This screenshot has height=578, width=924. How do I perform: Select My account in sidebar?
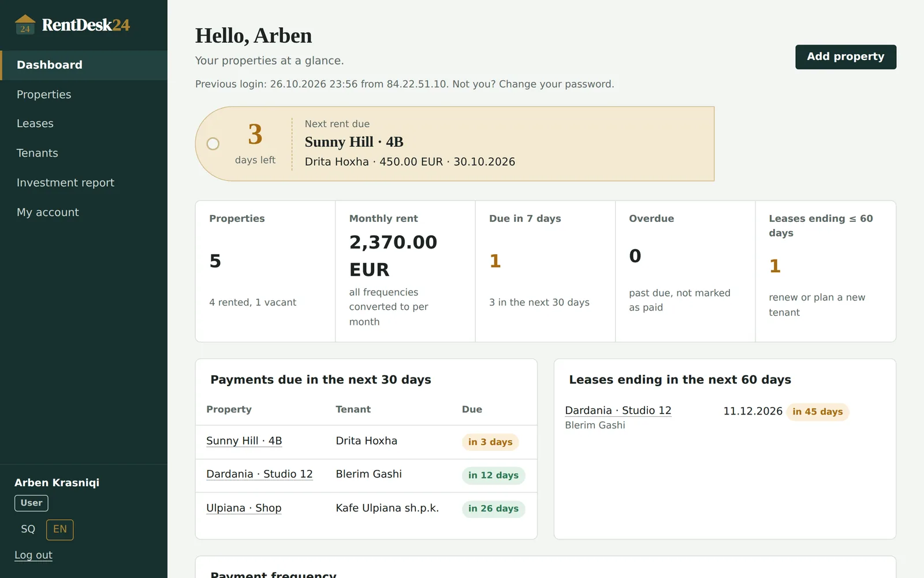pyautogui.click(x=84, y=212)
